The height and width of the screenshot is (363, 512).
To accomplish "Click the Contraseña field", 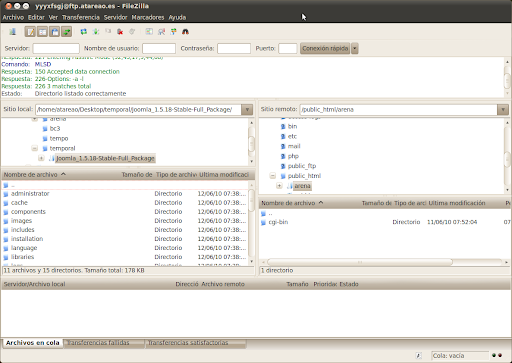I will pyautogui.click(x=234, y=48).
